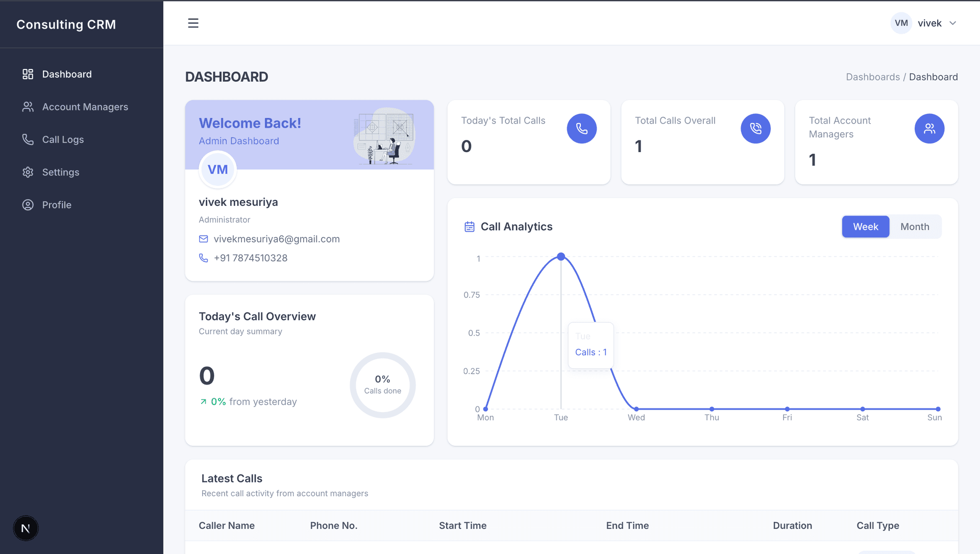Click the people icon on Total Account Managers card
Viewport: 980px width, 554px height.
click(x=929, y=129)
